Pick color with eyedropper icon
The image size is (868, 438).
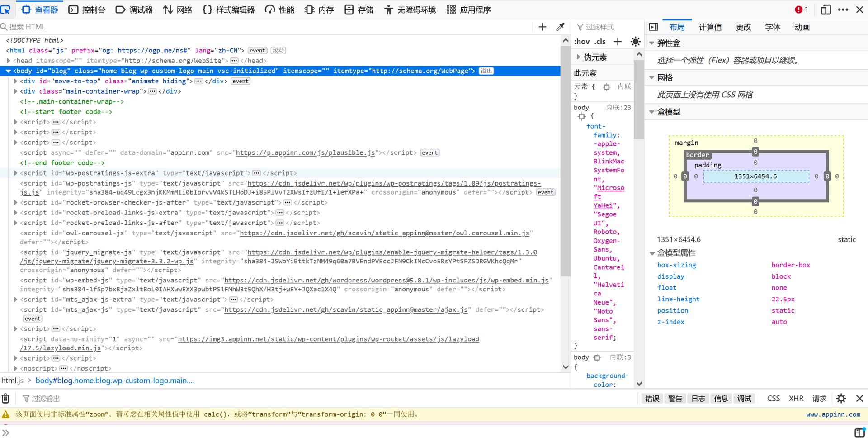[560, 27]
